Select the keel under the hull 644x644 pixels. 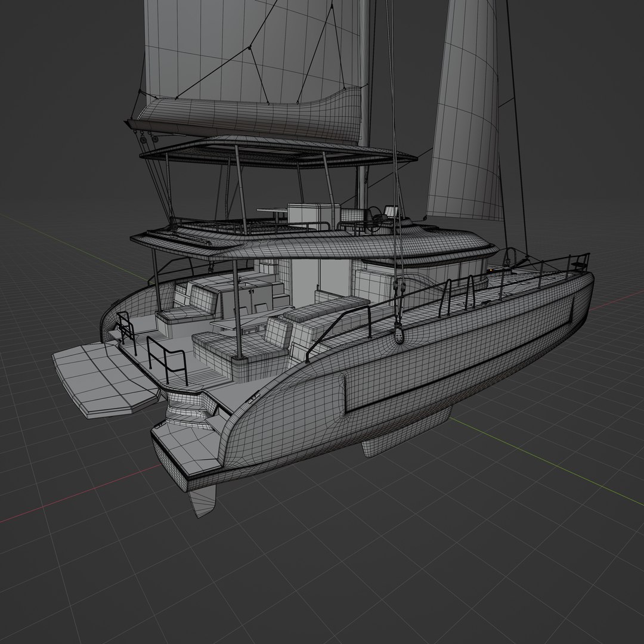coord(407,431)
